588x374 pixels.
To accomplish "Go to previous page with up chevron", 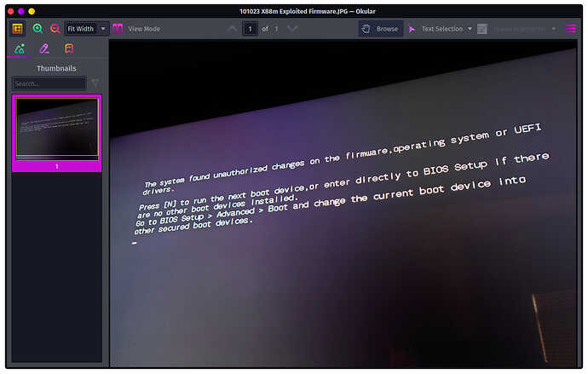I will pos(233,28).
